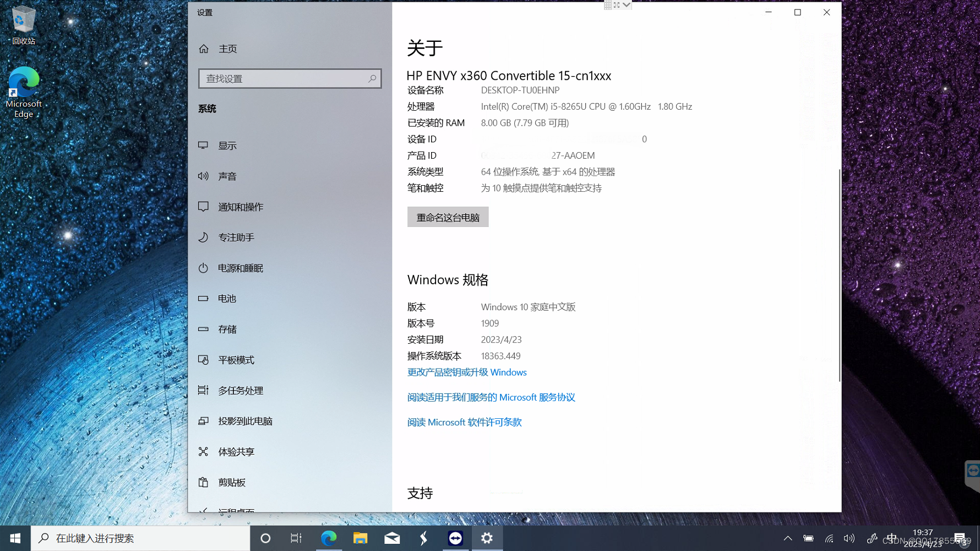Viewport: 980px width, 551px height.
Task: Open the volume tray icon
Action: click(850, 538)
